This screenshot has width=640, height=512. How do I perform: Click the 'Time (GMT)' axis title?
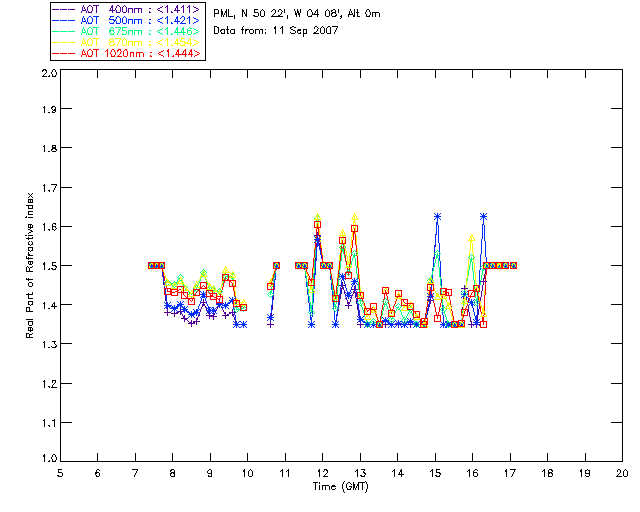[340, 487]
